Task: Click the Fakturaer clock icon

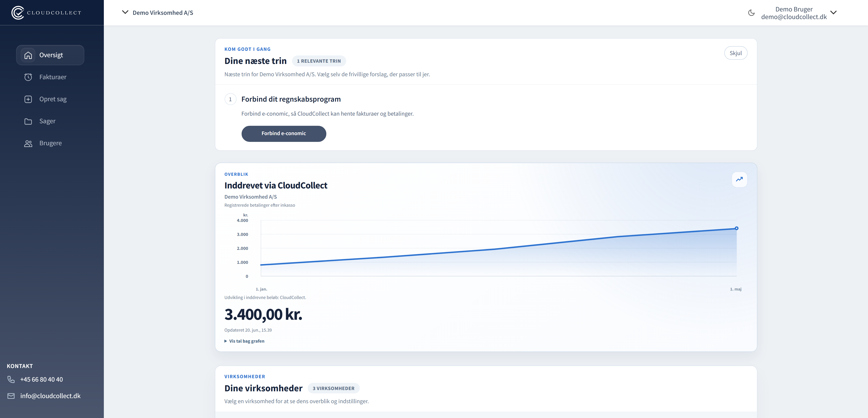Action: click(x=28, y=77)
